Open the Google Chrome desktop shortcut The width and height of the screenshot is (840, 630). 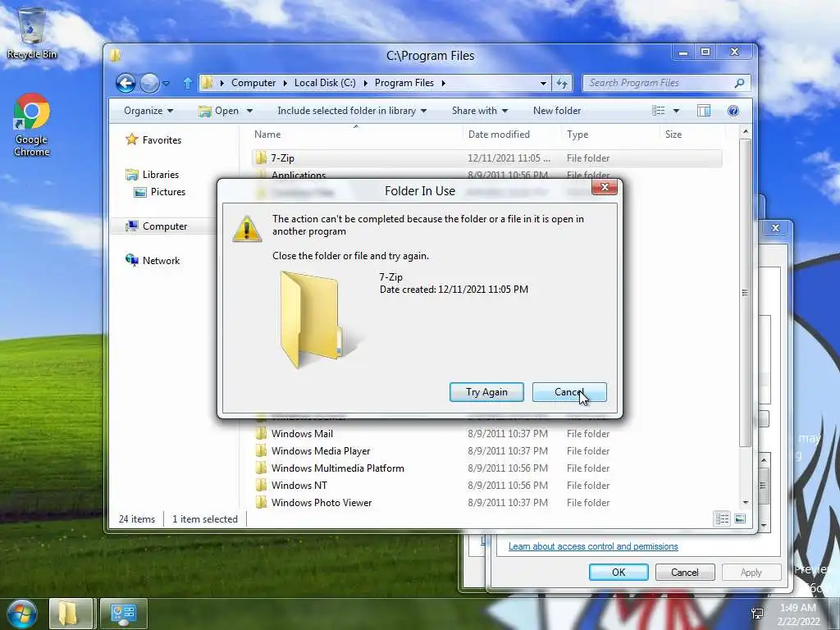pos(32,126)
